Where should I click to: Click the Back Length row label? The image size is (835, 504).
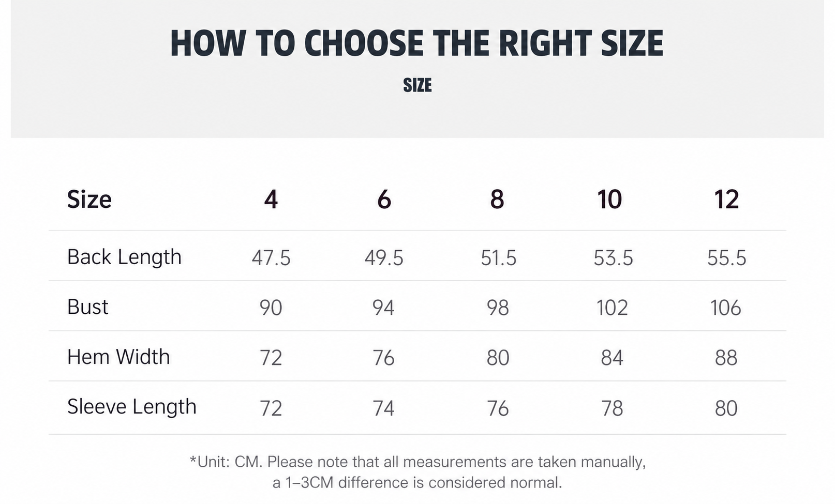(124, 257)
